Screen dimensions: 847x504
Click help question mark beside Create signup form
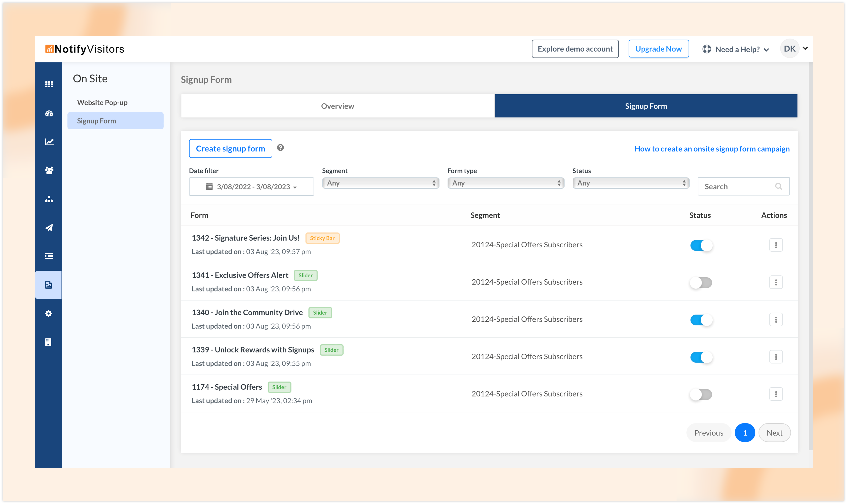[x=280, y=148]
